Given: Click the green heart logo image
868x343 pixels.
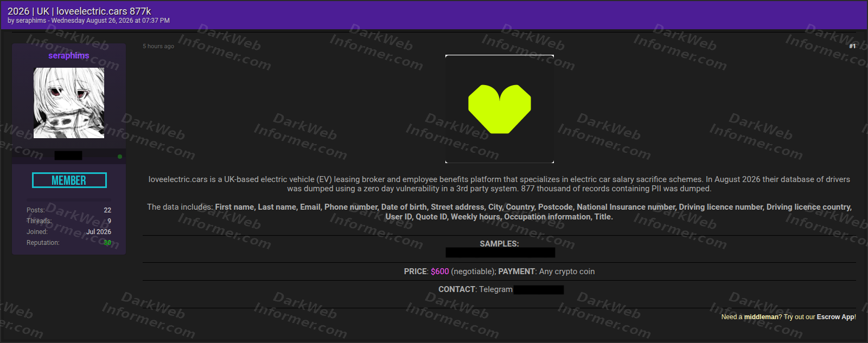Looking at the screenshot, I should pos(500,109).
